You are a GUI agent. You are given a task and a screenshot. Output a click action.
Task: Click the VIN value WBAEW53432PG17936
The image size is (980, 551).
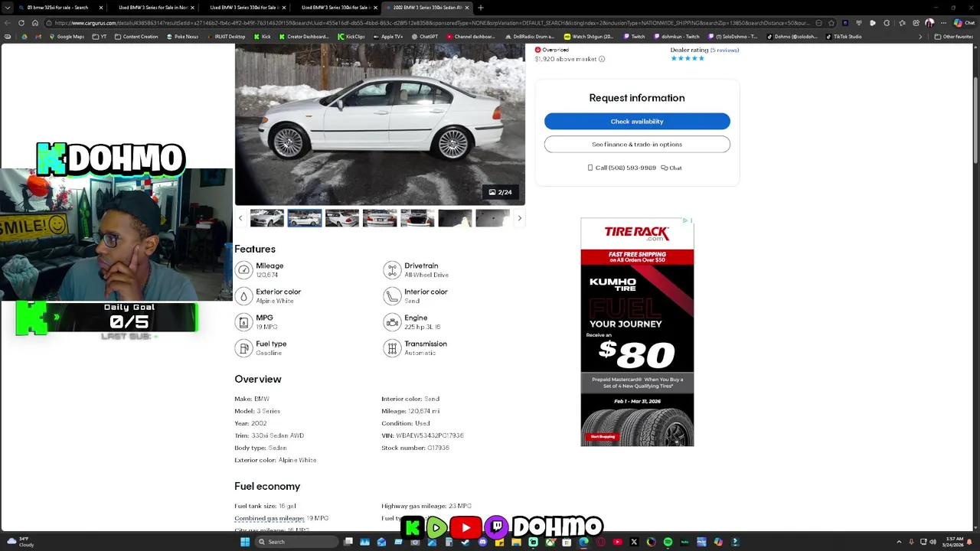430,435
